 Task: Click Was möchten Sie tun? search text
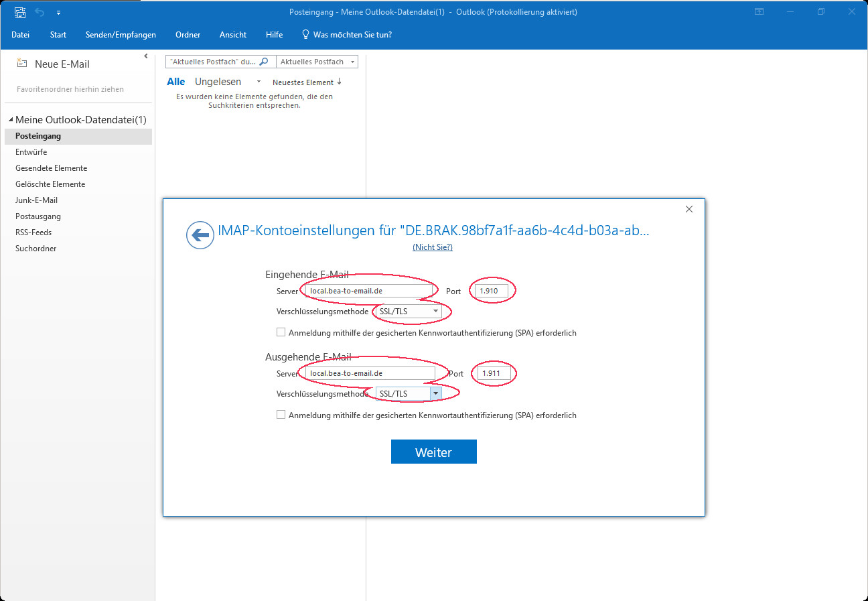tap(352, 34)
